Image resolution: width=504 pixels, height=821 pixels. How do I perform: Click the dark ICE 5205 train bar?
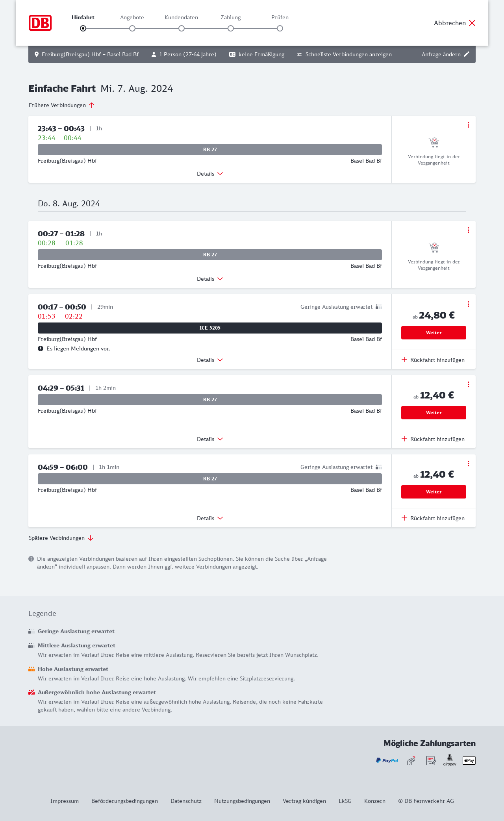coord(210,328)
